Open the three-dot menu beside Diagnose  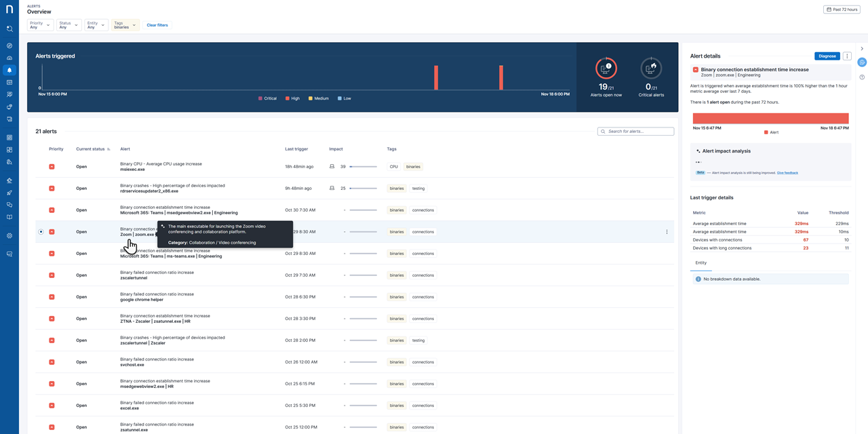847,56
